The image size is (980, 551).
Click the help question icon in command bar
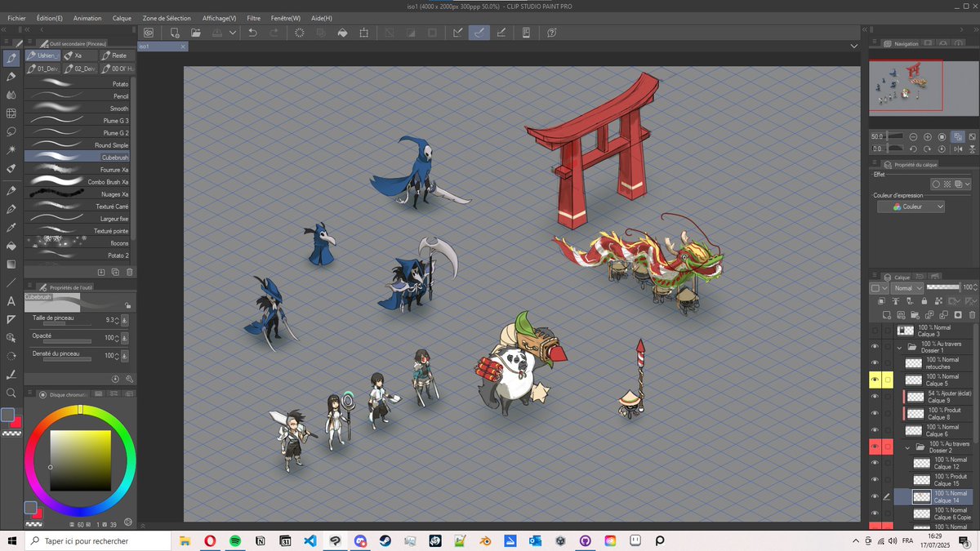click(x=552, y=33)
